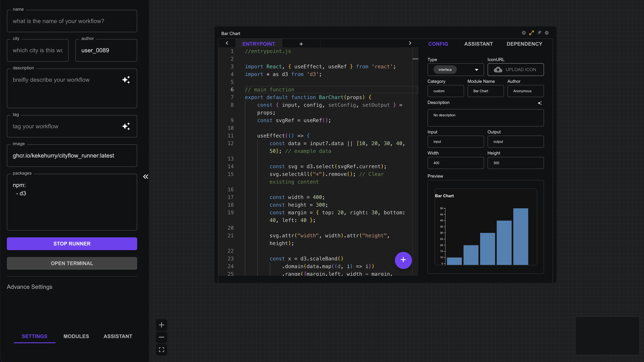Click the pin icon in Bar Chart header
The width and height of the screenshot is (644, 362).
tap(539, 33)
